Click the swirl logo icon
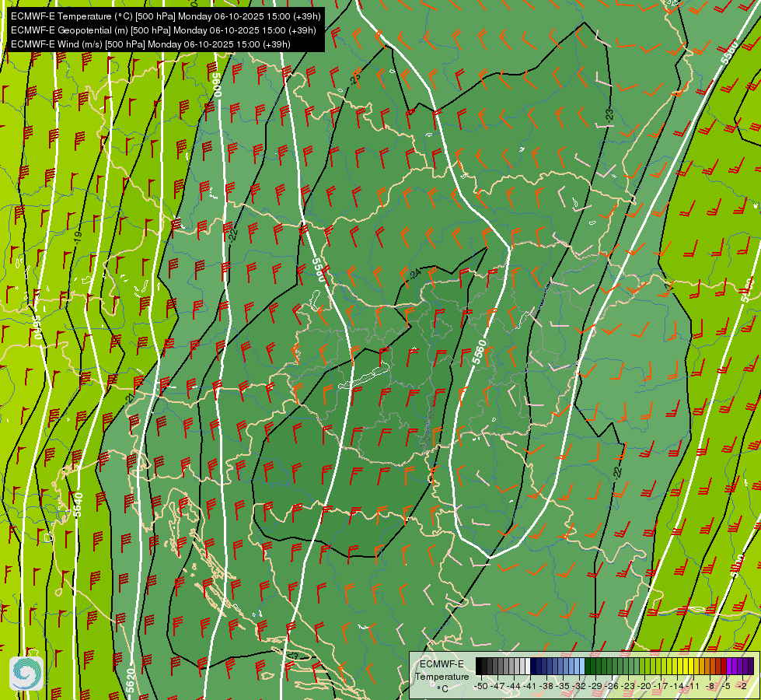The height and width of the screenshot is (700, 761). pos(26,673)
